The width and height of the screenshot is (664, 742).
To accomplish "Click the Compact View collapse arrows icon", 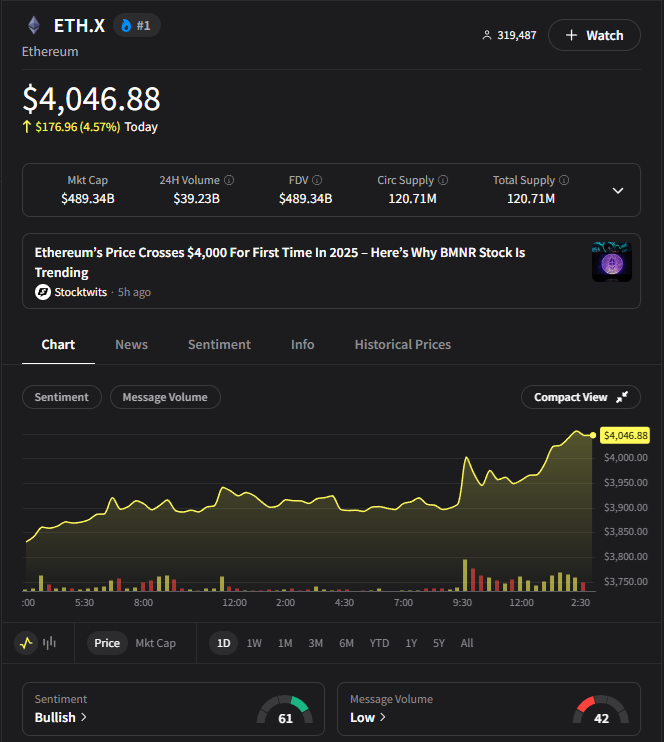I will [622, 397].
